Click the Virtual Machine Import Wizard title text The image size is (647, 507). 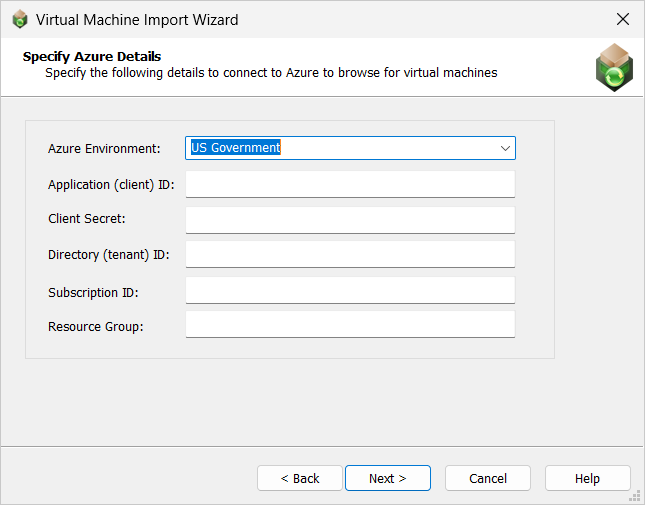(137, 19)
